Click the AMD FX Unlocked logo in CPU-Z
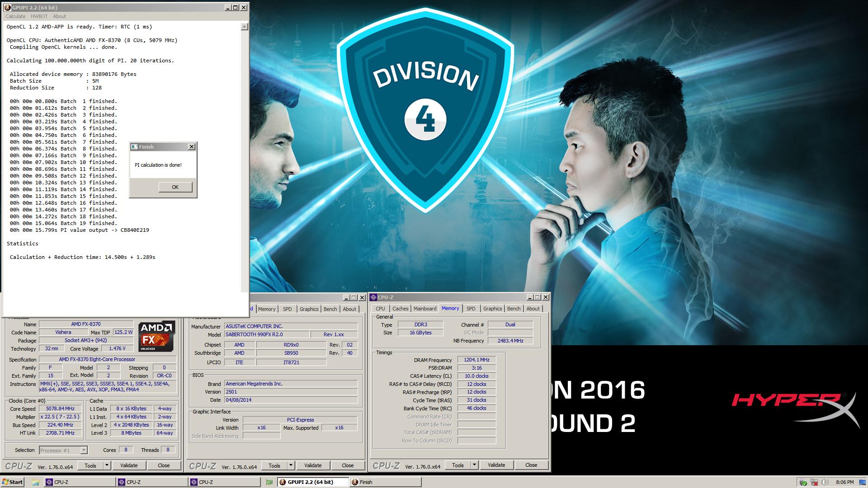The height and width of the screenshot is (488, 868). click(156, 336)
